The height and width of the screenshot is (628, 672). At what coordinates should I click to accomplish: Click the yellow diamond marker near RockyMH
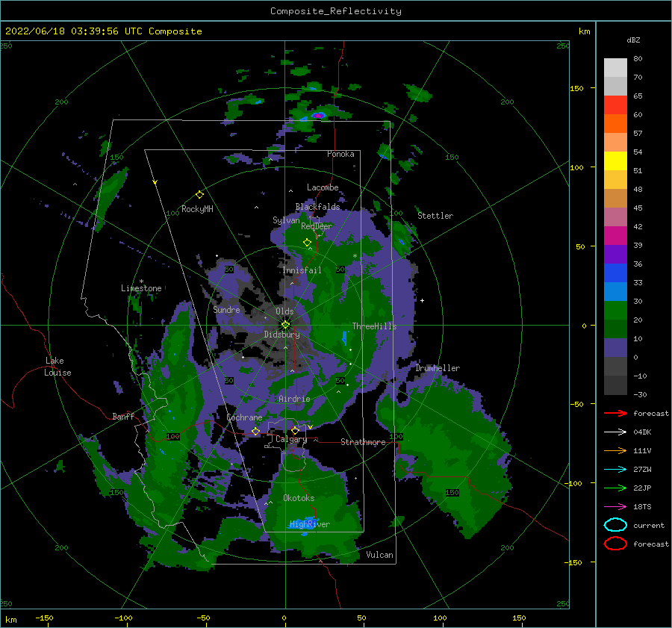[x=199, y=195]
